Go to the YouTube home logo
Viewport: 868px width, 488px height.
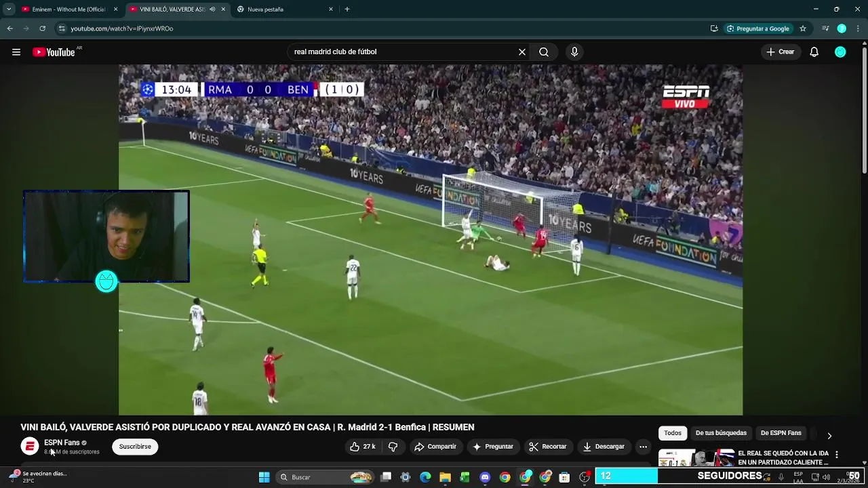[54, 52]
